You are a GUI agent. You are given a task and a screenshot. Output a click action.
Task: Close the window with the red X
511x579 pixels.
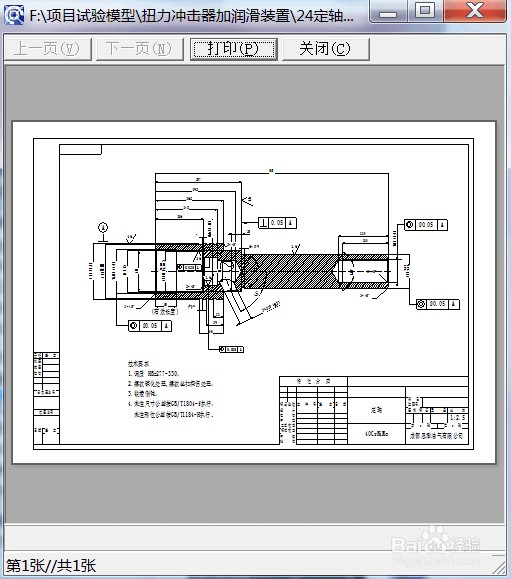(475, 11)
